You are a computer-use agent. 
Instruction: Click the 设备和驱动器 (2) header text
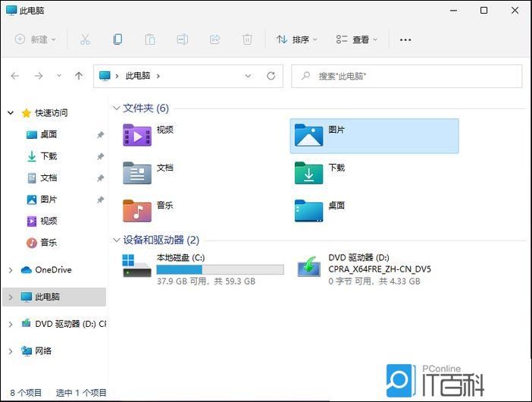161,240
